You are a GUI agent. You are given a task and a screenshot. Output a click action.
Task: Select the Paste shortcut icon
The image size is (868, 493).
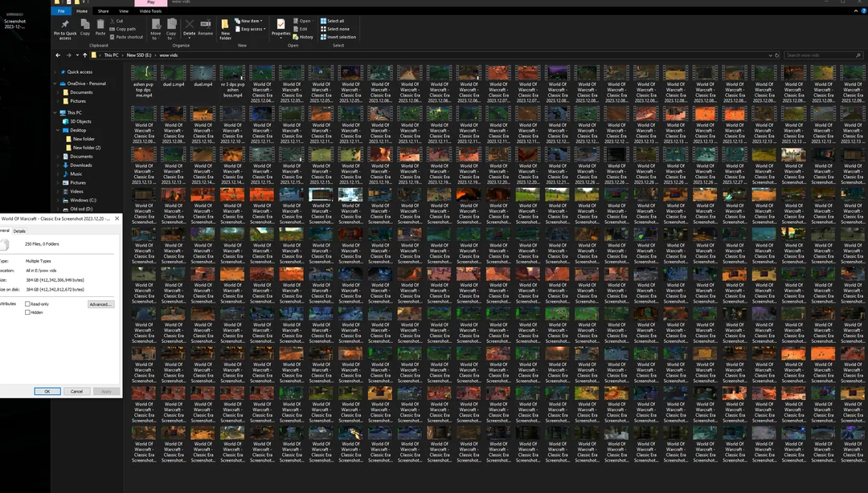129,37
